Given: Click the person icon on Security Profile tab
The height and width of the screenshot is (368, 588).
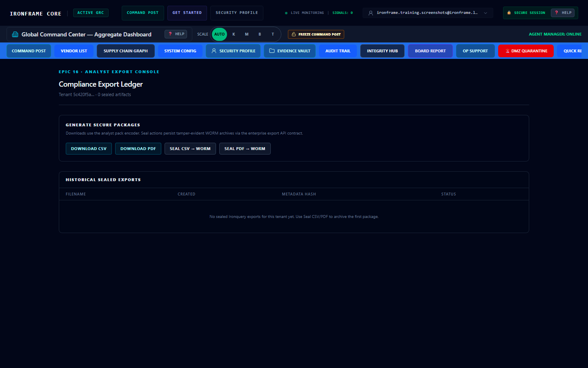Looking at the screenshot, I should tap(214, 51).
